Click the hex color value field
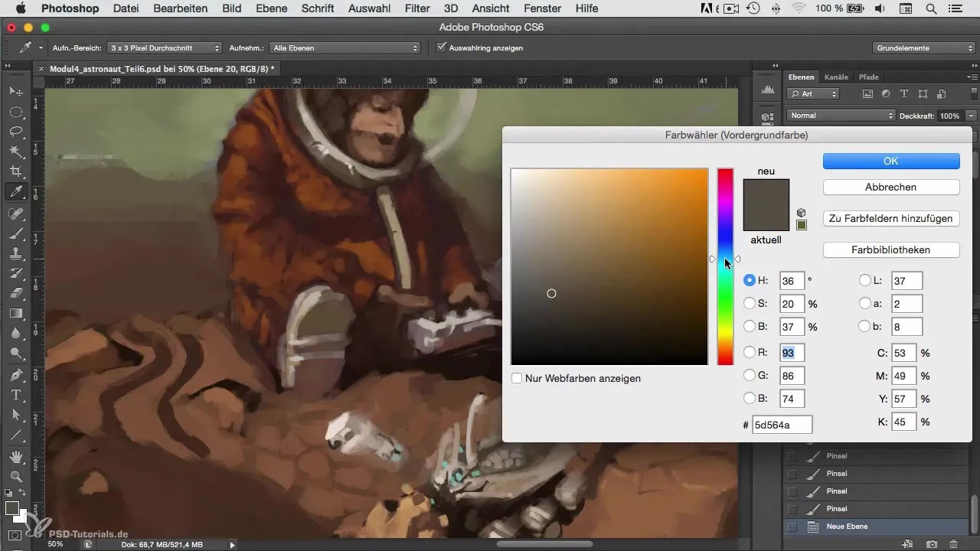The height and width of the screenshot is (551, 980). [782, 425]
